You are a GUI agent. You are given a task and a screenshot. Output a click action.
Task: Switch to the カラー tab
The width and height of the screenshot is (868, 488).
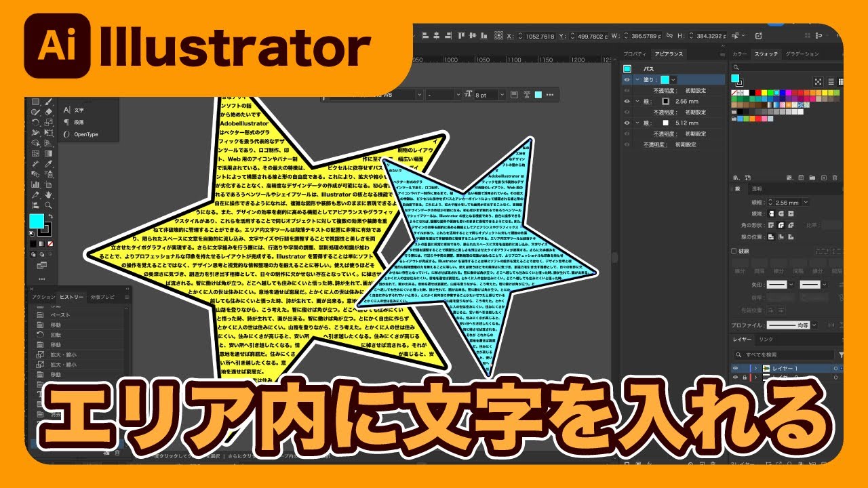(x=740, y=54)
